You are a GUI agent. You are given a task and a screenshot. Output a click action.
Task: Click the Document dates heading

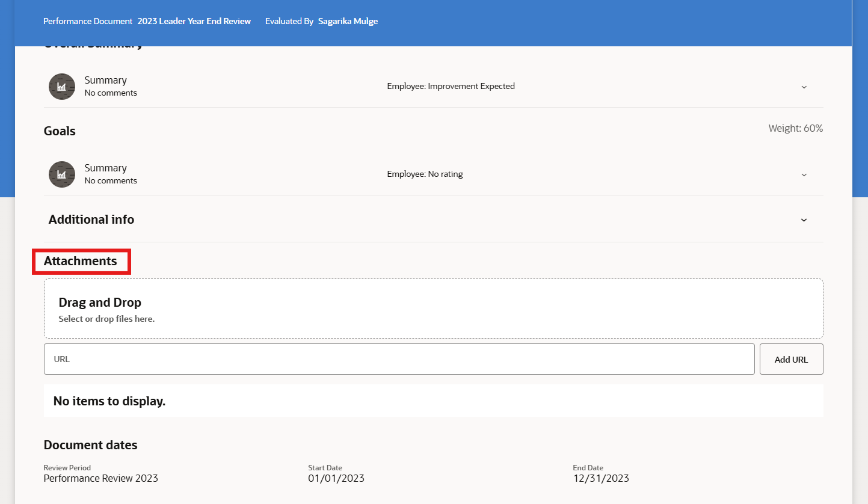90,445
